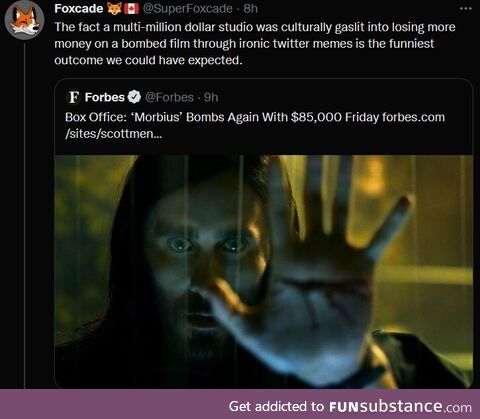Visit FUNsubstance.com from the banner
The image size is (480, 419).
click(x=400, y=406)
